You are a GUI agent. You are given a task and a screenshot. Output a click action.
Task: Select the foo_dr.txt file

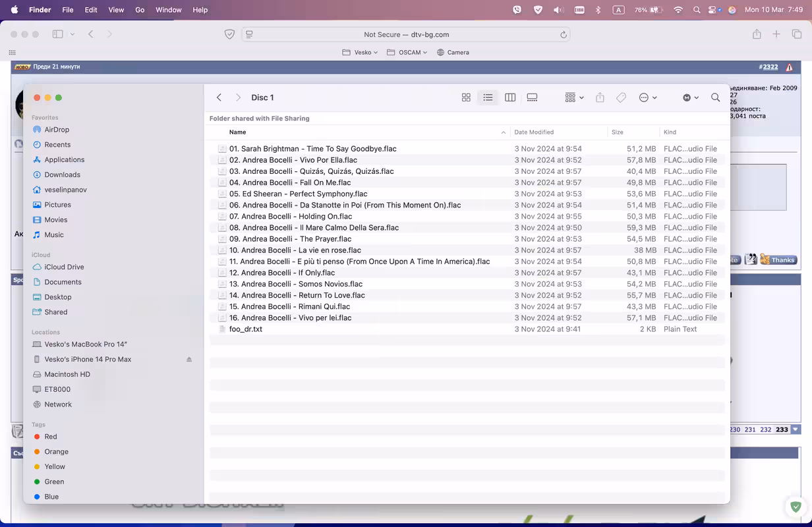pos(467,329)
